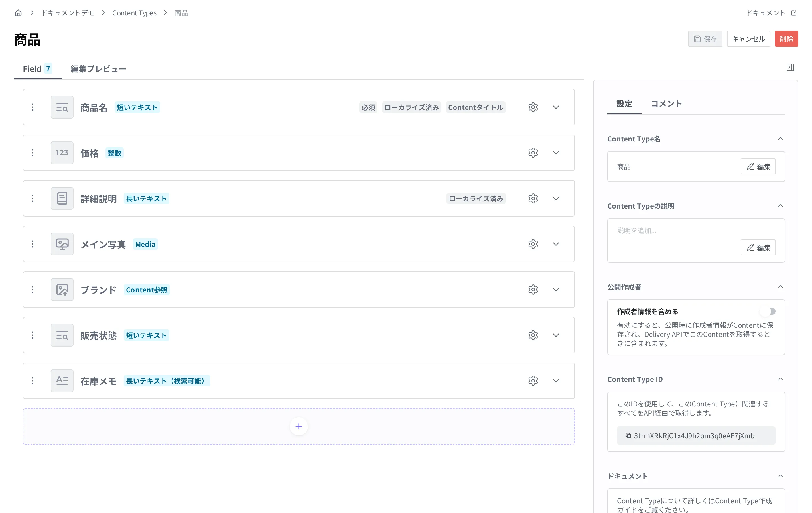This screenshot has width=812, height=513.
Task: Expand the 価格 field row
Action: 556,153
